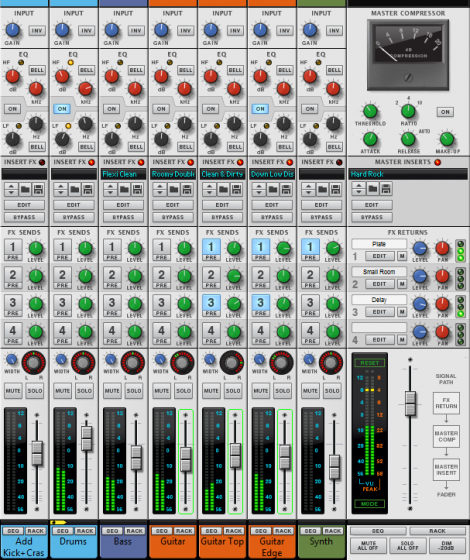Screen dimensions: 470x560
Task: Click the Delay FX return name field
Action: click(x=379, y=300)
